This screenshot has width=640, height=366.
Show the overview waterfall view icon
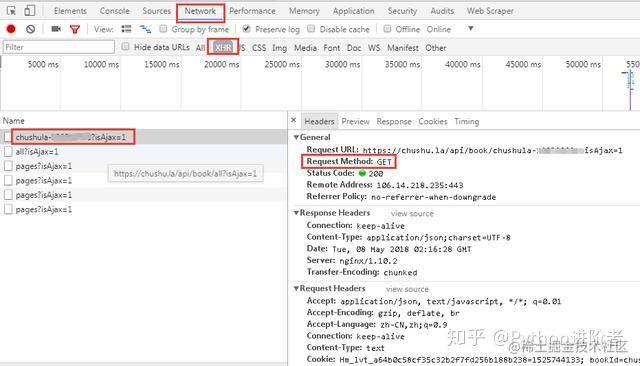click(145, 29)
